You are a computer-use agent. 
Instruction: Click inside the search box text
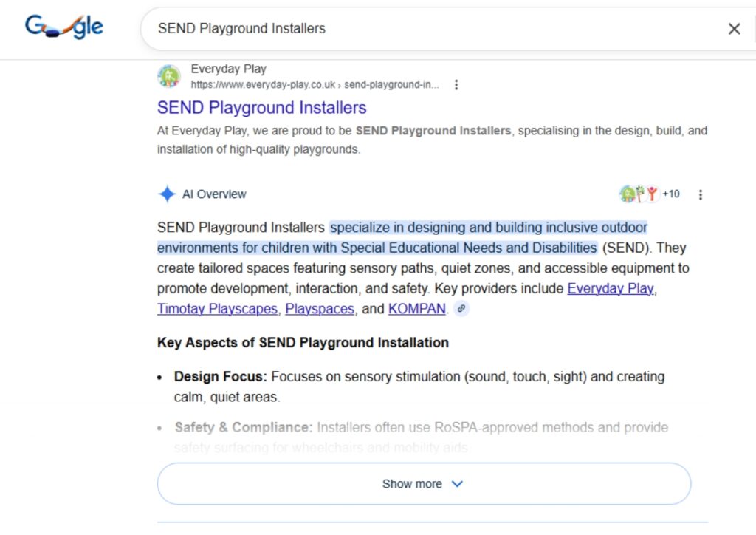(x=241, y=29)
